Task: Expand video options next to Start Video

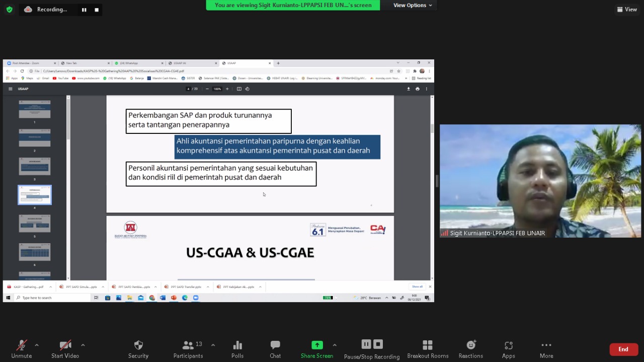Action: [83, 345]
